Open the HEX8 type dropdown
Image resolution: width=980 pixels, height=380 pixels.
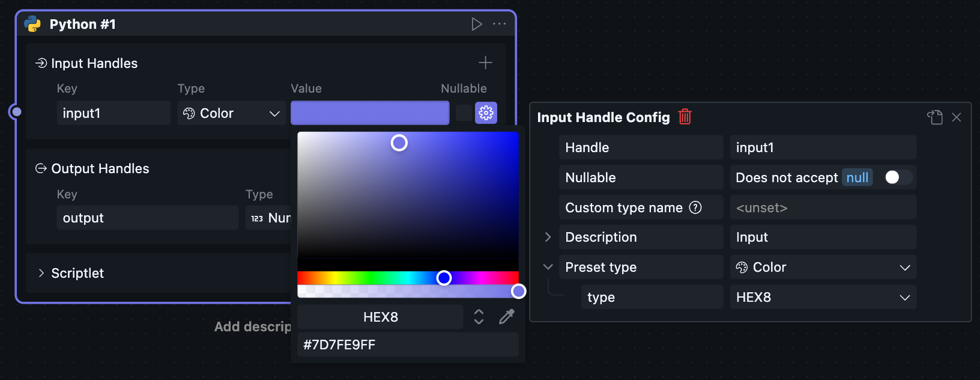(823, 298)
